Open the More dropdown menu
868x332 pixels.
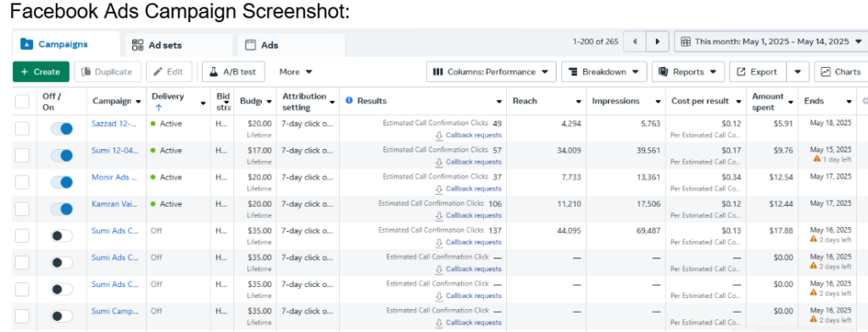coord(296,72)
